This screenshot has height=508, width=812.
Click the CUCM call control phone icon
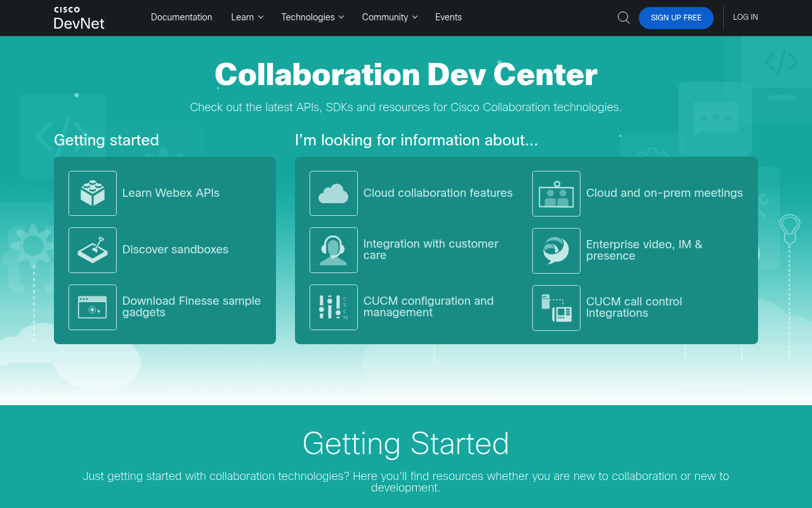point(556,308)
